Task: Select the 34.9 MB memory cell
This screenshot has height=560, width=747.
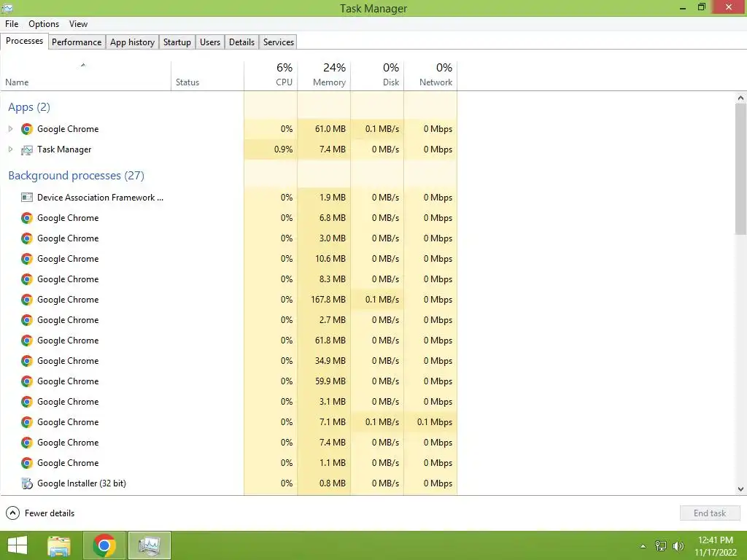Action: click(x=324, y=361)
